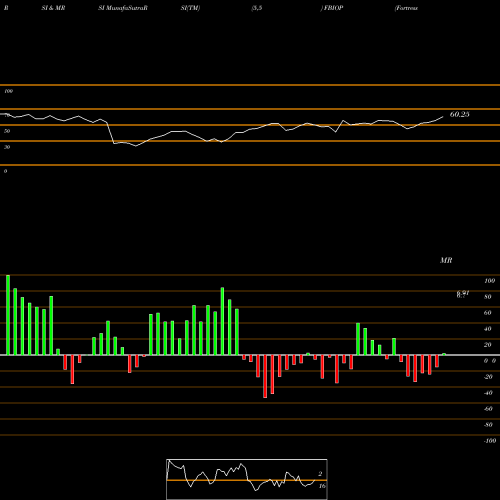Click the tallest green bar starting the MR histogram
Viewport: 500px width, 500px height.
point(8,315)
